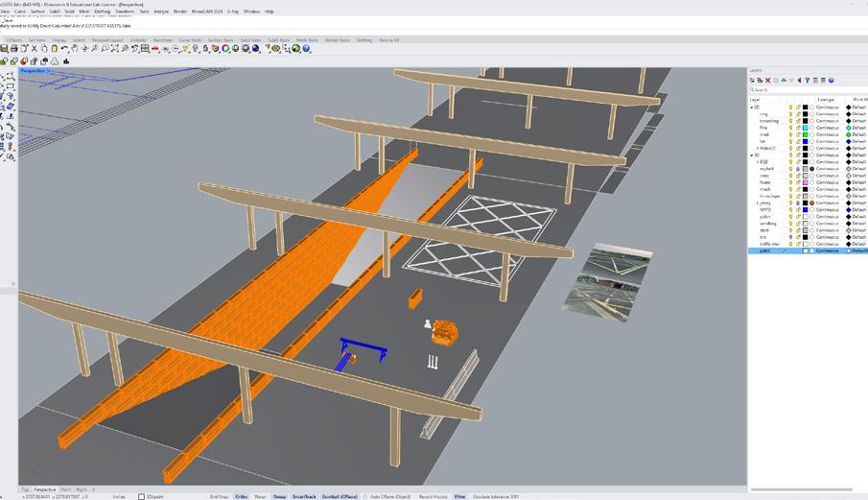Click the pink color swatch of foam layer
Screen dimensions: 868x500
tap(806, 182)
